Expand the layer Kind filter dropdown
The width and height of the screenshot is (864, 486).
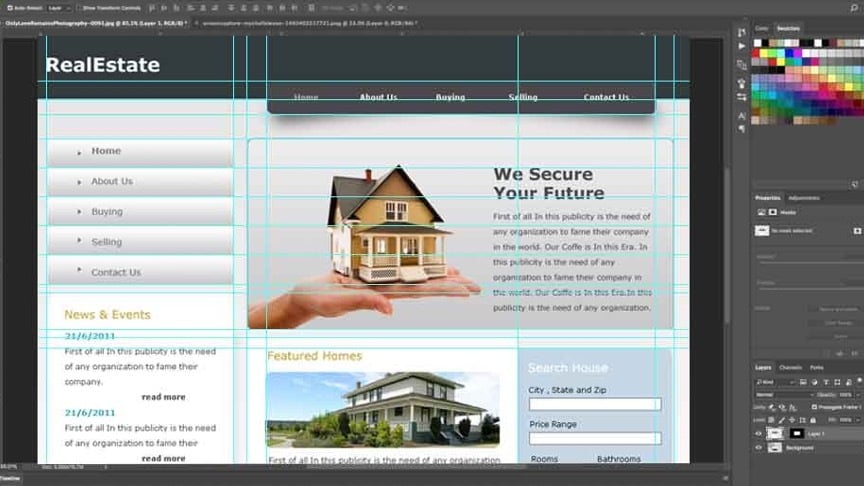pyautogui.click(x=778, y=382)
